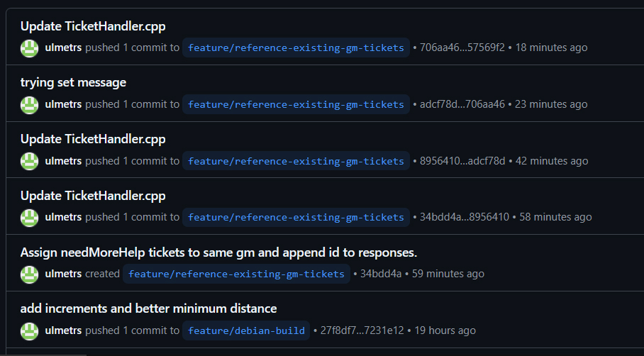Click commit range 706aa46...57569f2
The height and width of the screenshot is (356, 644).
[462, 48]
